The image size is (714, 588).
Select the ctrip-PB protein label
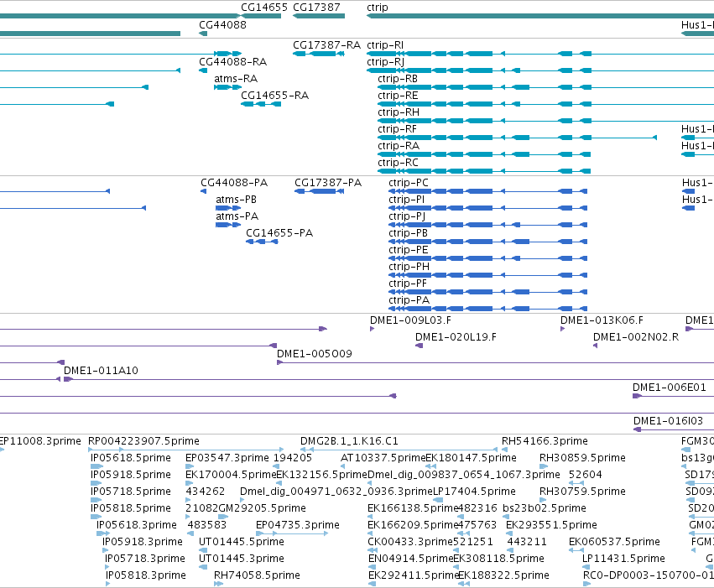408,233
